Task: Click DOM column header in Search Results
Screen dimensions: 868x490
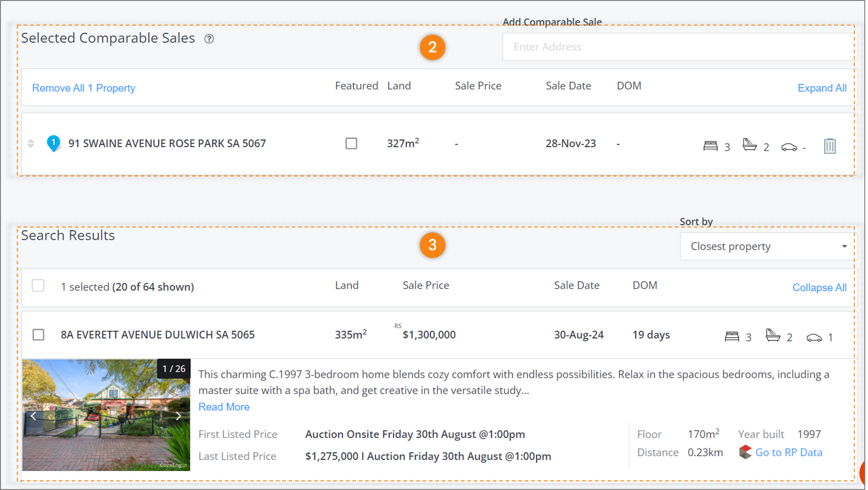Action: click(645, 285)
